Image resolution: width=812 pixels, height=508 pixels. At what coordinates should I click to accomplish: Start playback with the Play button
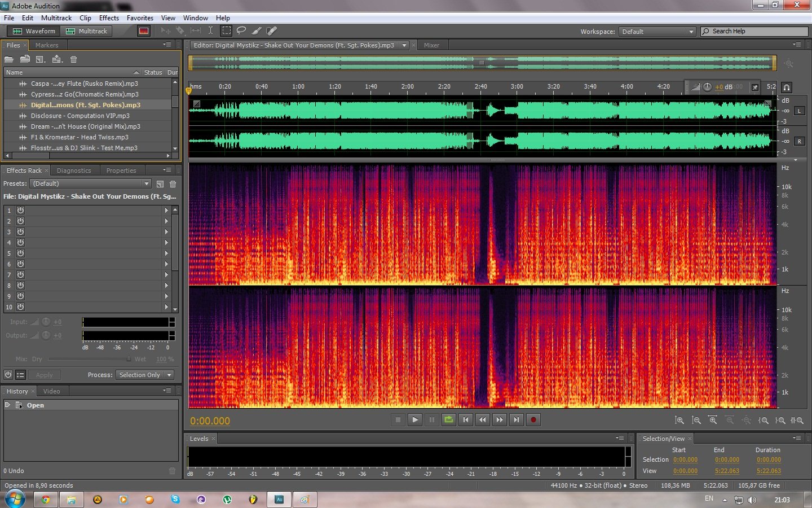(x=415, y=420)
